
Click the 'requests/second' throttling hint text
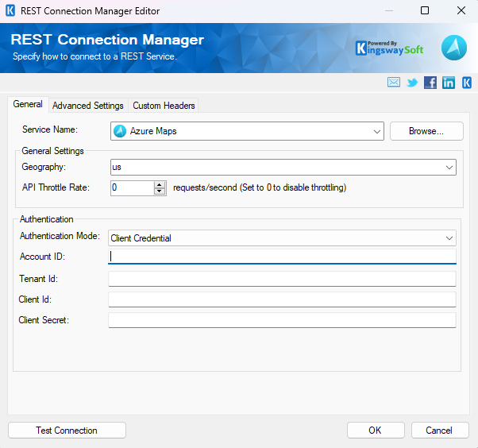click(260, 187)
